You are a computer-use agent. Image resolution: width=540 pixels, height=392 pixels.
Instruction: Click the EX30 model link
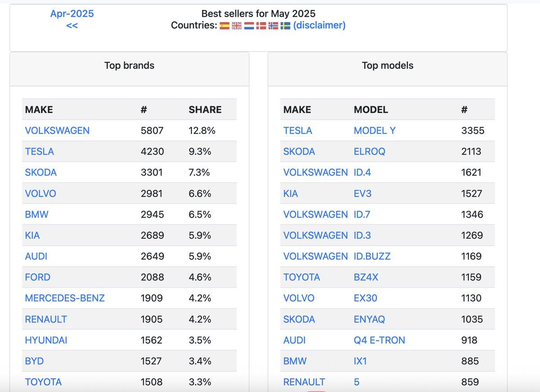[x=365, y=298]
